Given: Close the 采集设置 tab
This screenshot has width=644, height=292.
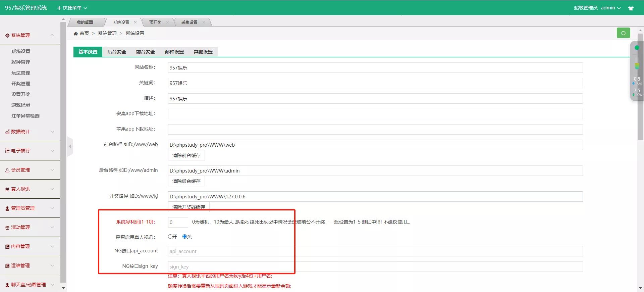Looking at the screenshot, I should 204,22.
